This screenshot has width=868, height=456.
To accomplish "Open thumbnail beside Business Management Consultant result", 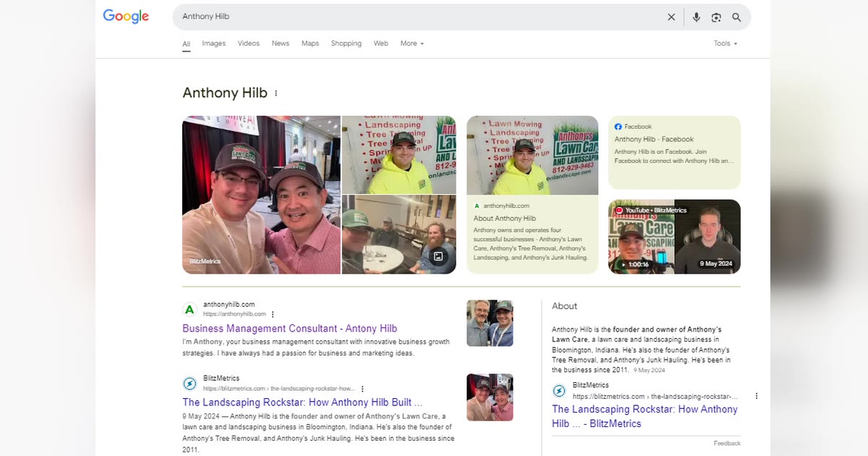I will (x=490, y=324).
